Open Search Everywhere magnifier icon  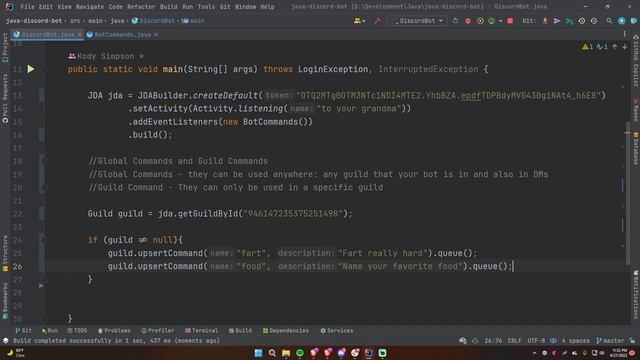coord(609,21)
